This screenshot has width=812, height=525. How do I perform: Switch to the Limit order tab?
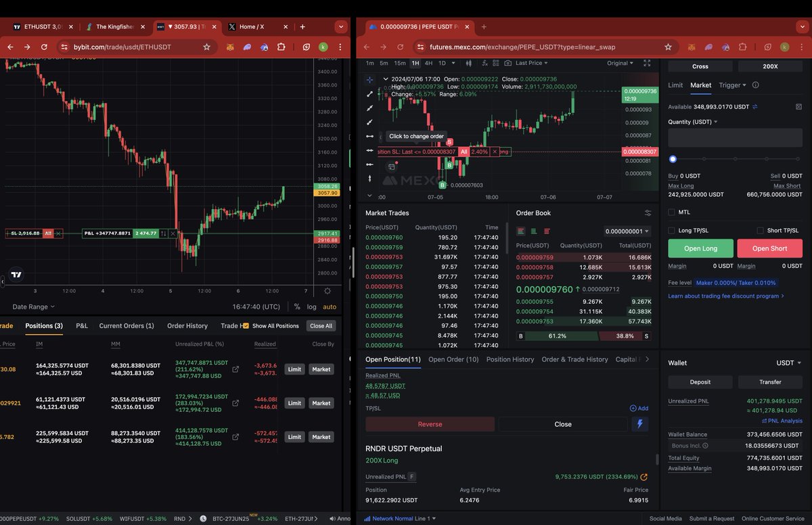pos(675,85)
